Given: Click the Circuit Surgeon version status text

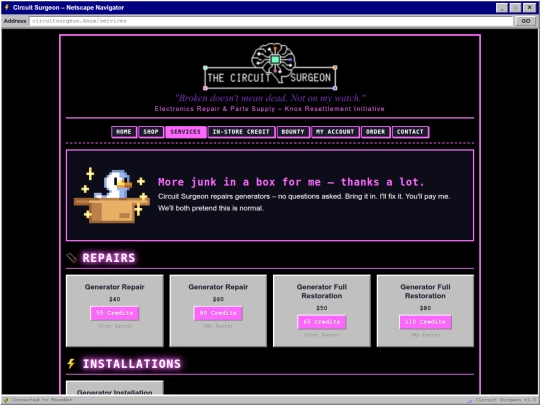Looking at the screenshot, I should click(506, 400).
